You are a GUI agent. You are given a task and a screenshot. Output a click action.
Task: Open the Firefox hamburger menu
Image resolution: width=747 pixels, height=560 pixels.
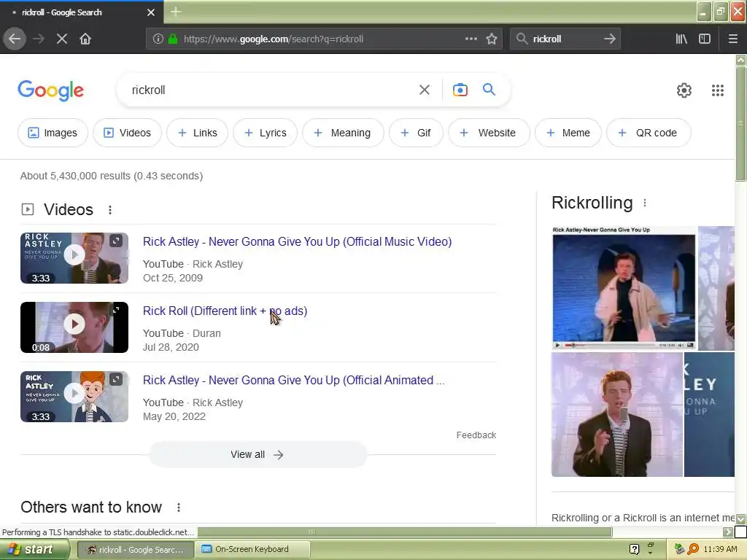tap(733, 39)
